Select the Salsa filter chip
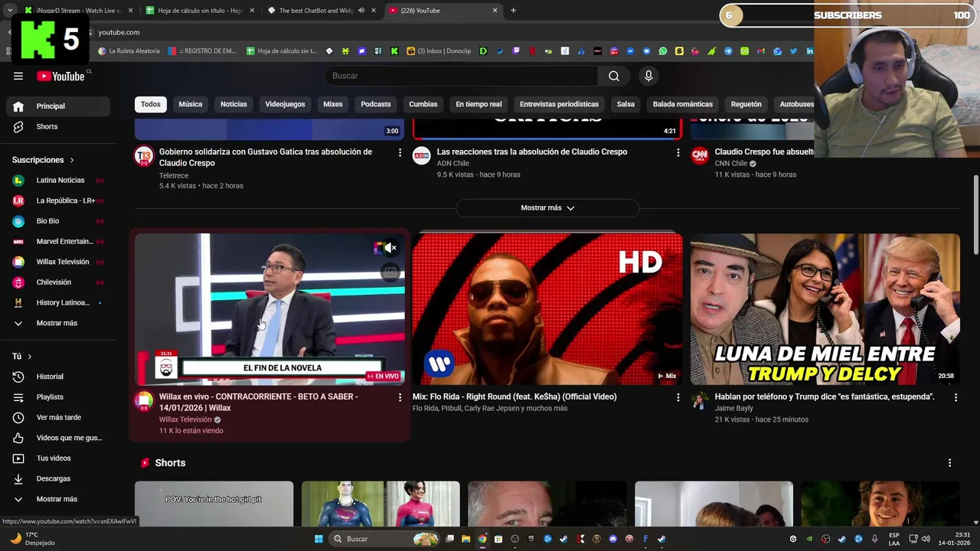Screen dimensions: 980x551 tap(626, 104)
